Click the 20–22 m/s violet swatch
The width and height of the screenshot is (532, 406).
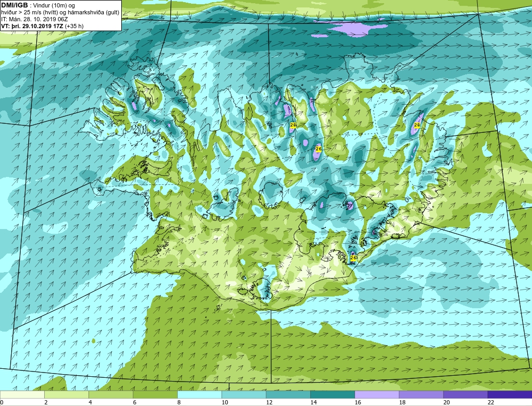coord(465,394)
